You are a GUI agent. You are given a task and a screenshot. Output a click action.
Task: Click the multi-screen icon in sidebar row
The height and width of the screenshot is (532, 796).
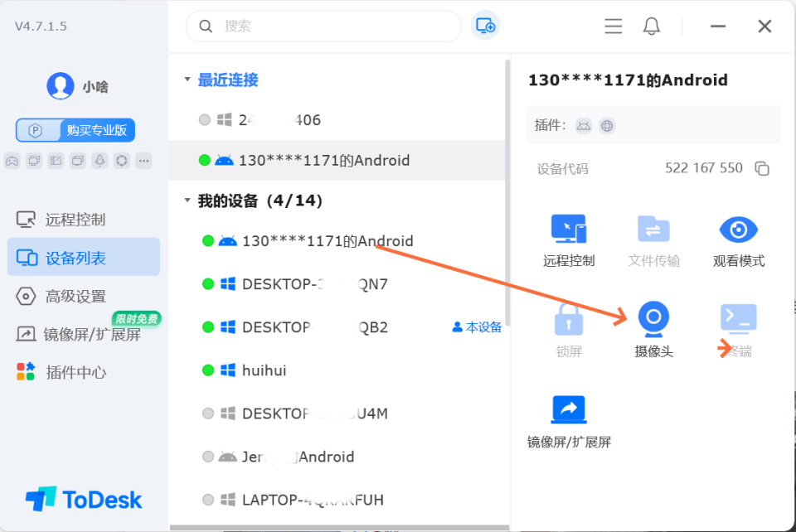click(78, 161)
